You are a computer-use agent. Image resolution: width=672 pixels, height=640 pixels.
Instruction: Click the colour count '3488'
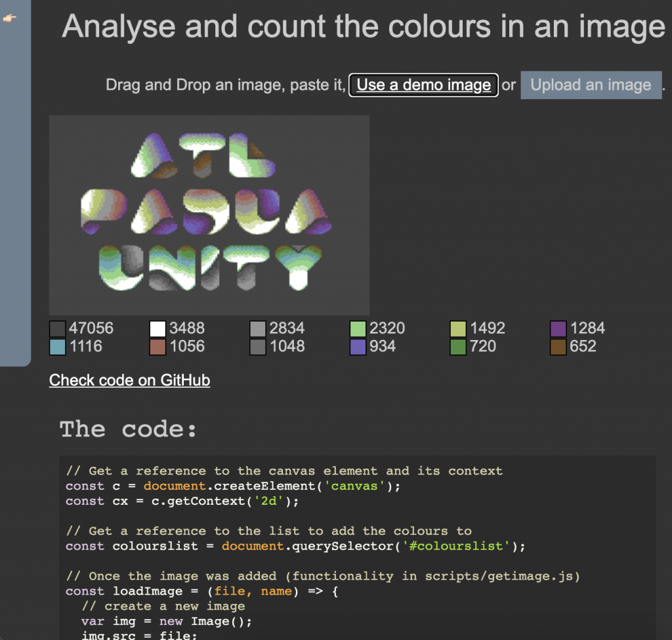(x=187, y=328)
